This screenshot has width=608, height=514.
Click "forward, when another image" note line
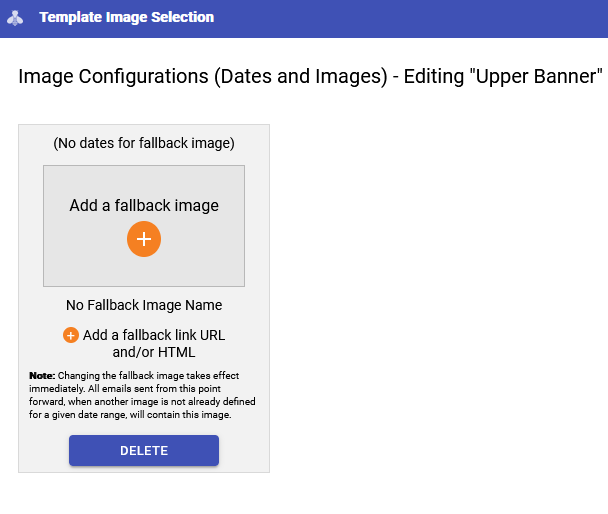[142, 402]
